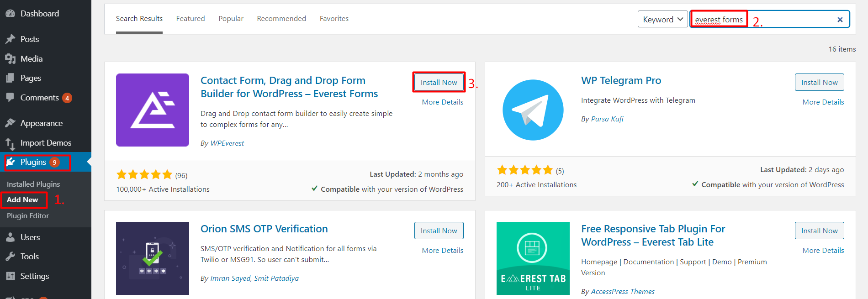Click the Everest Tab Lite green thumbnail
The height and width of the screenshot is (299, 868).
coord(533,258)
